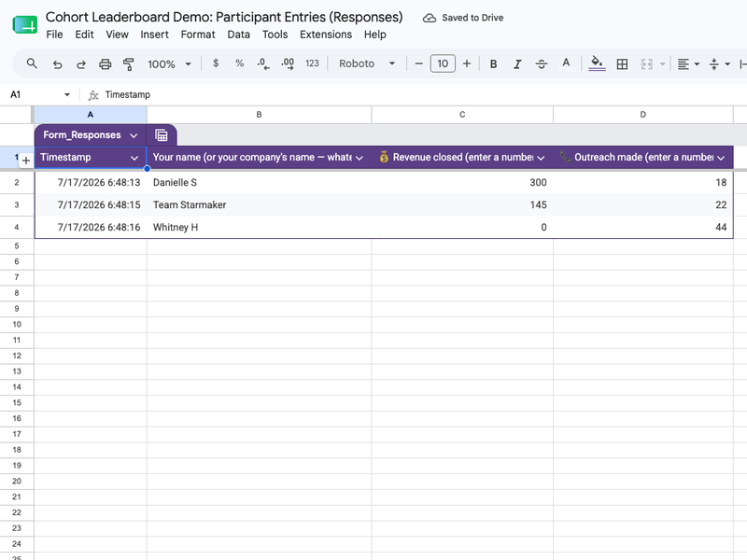
Task: Click the plus button beside row 1
Action: (x=26, y=161)
